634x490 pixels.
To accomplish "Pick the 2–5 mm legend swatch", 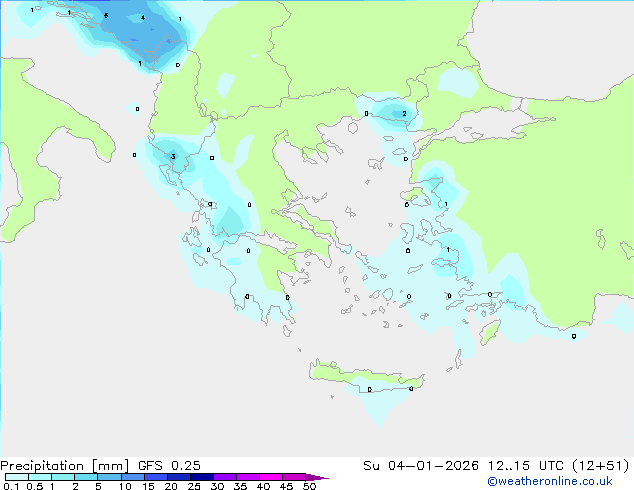I will coord(86,477).
